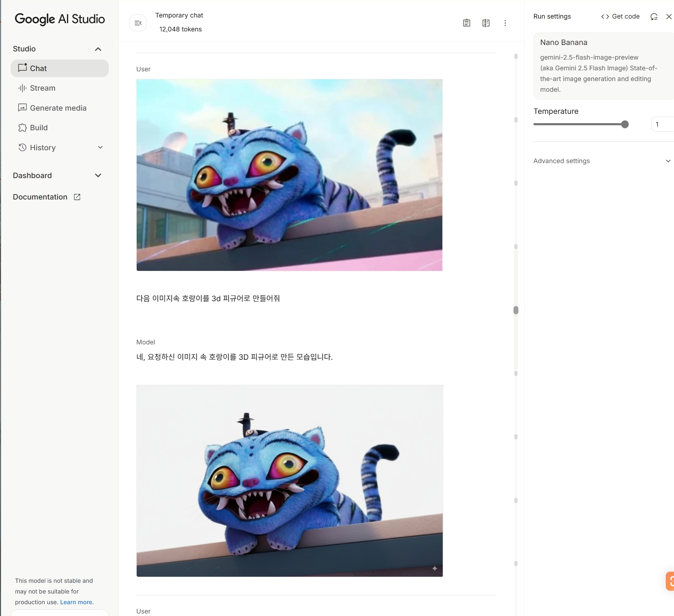Expand the History list

coord(100,147)
